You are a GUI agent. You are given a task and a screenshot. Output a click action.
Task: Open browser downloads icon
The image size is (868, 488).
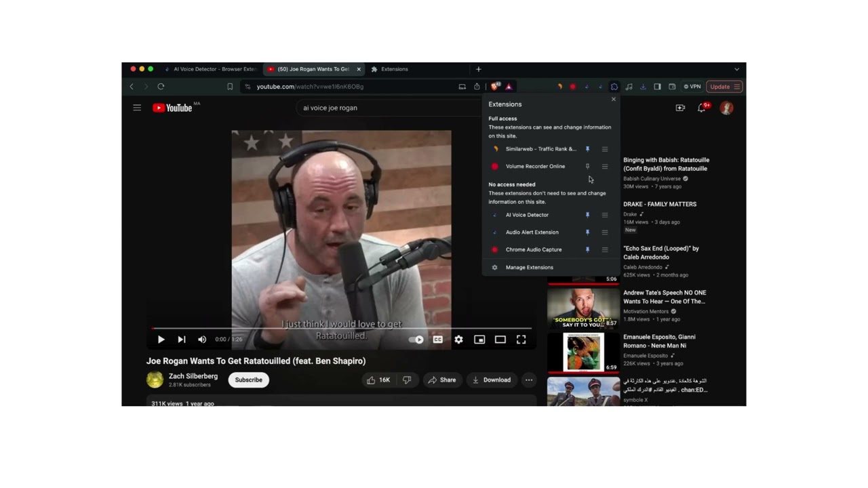point(643,87)
